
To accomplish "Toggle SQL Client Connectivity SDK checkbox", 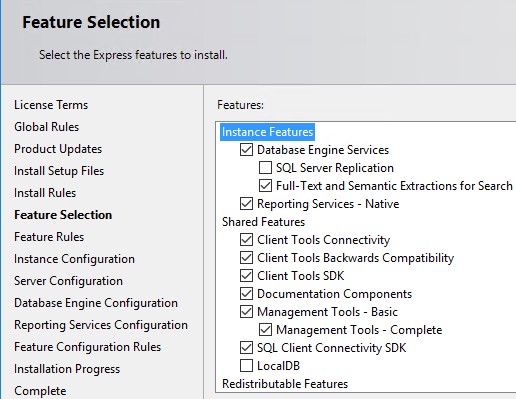I will coord(246,348).
